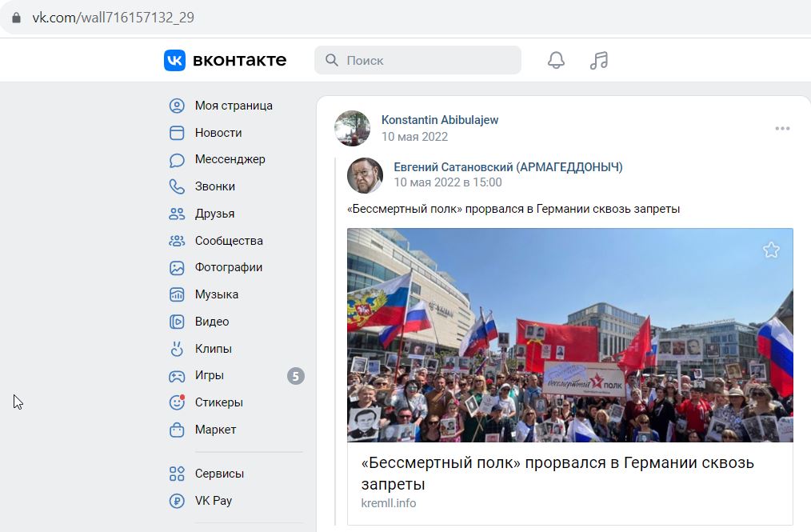811x532 pixels.
Task: Go to the Новости menu item
Action: pos(218,133)
